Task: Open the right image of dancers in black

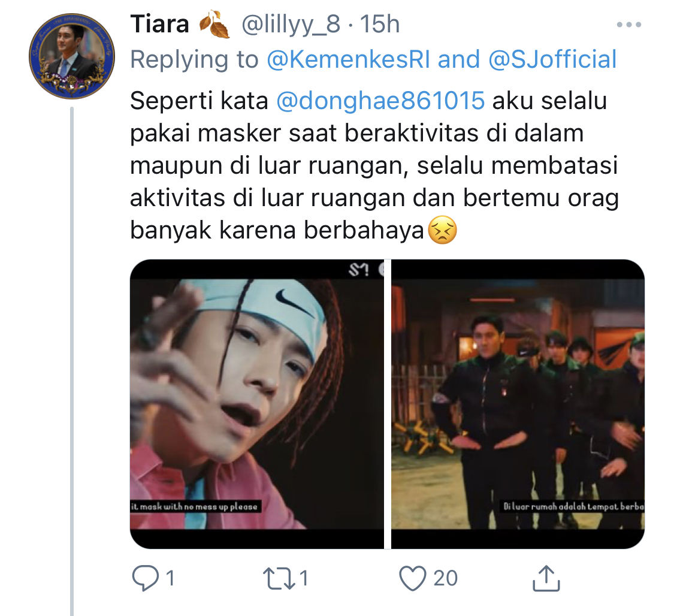Action: (518, 404)
